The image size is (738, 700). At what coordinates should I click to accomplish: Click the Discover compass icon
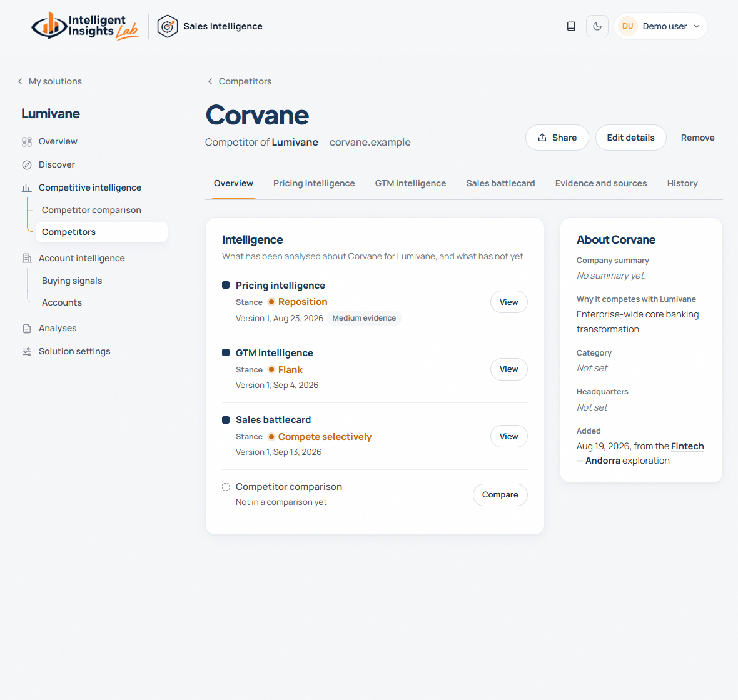click(27, 164)
